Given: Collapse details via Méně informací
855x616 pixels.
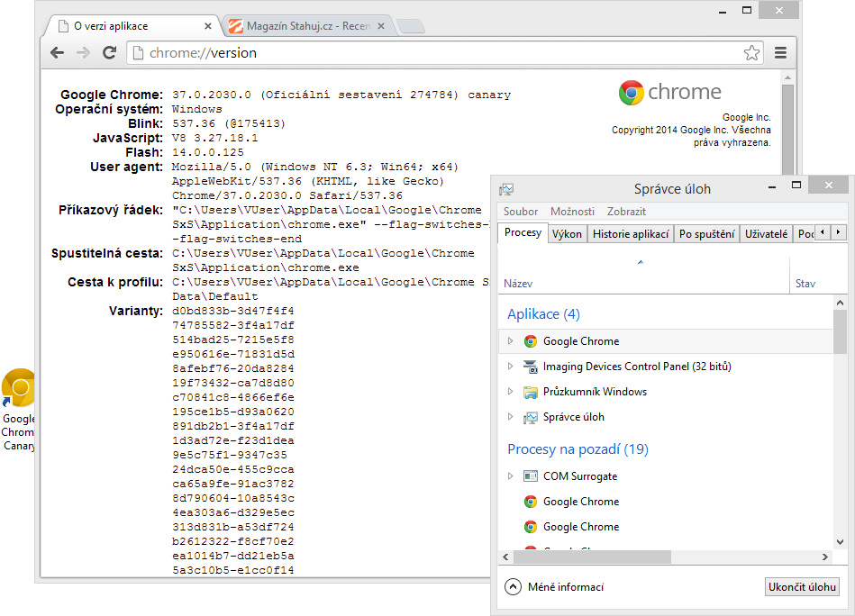Looking at the screenshot, I should [555, 587].
